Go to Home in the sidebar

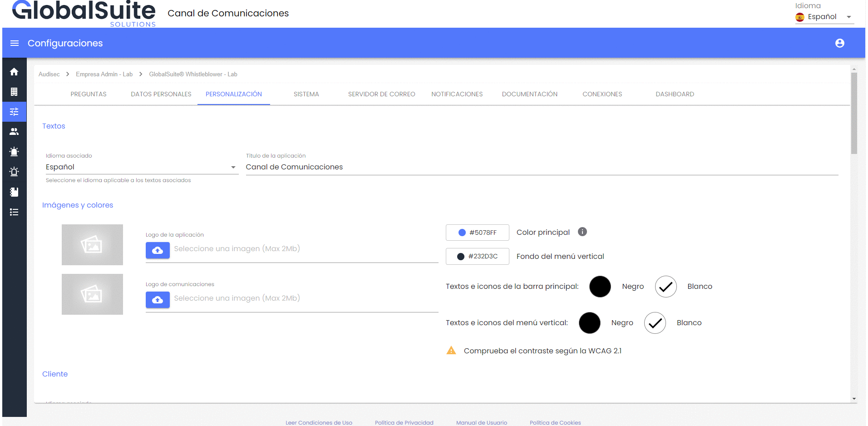[14, 72]
